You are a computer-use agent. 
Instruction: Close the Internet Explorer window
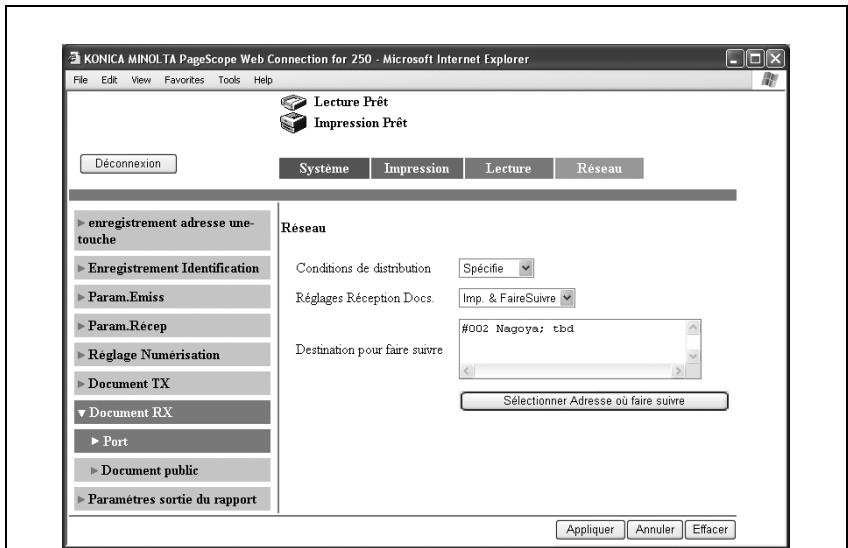[x=775, y=58]
